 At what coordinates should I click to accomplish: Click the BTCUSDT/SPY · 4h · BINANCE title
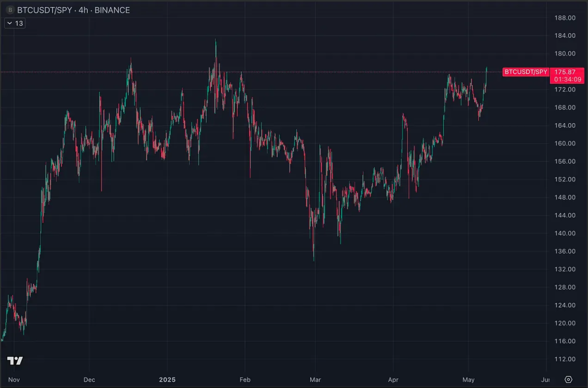(73, 10)
